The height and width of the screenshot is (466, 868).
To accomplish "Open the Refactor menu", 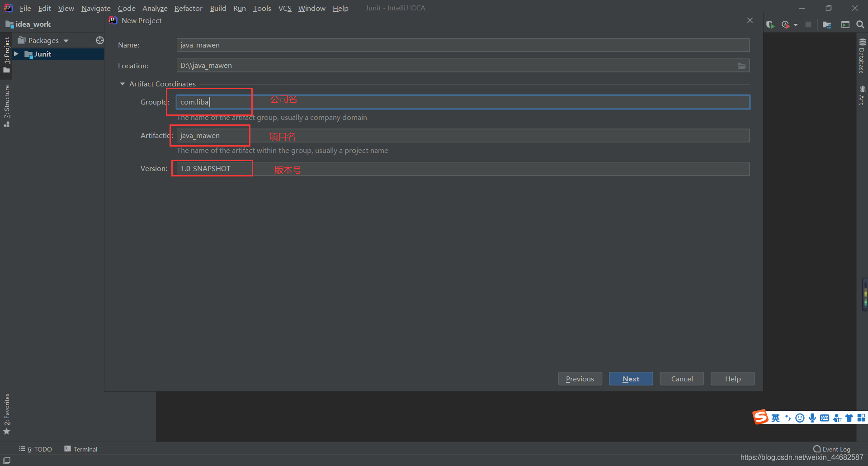I will pos(189,8).
